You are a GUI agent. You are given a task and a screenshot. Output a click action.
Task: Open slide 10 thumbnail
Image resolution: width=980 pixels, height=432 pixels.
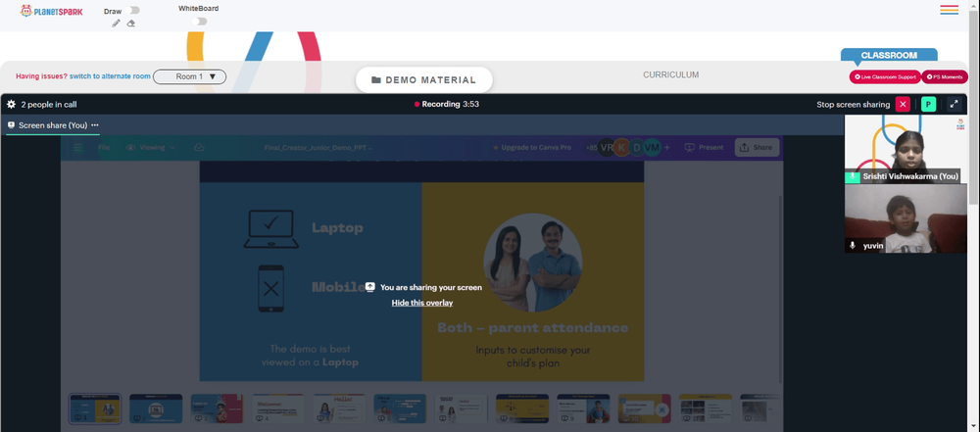point(645,408)
